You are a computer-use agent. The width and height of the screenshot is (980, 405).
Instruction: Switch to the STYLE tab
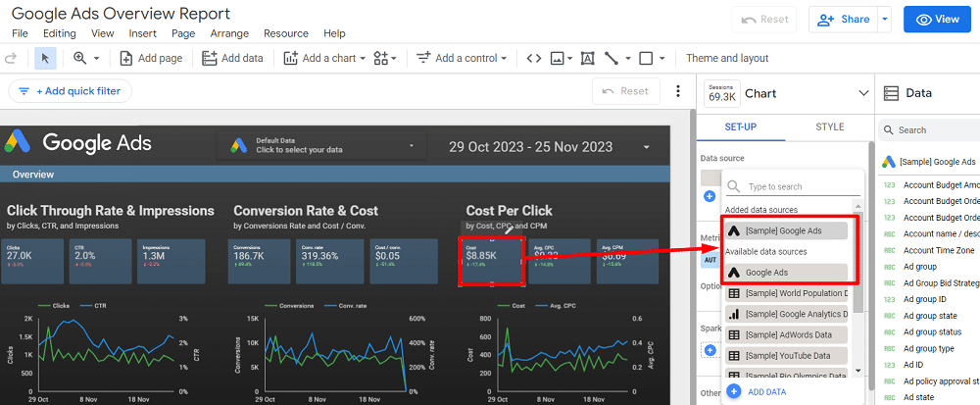829,127
